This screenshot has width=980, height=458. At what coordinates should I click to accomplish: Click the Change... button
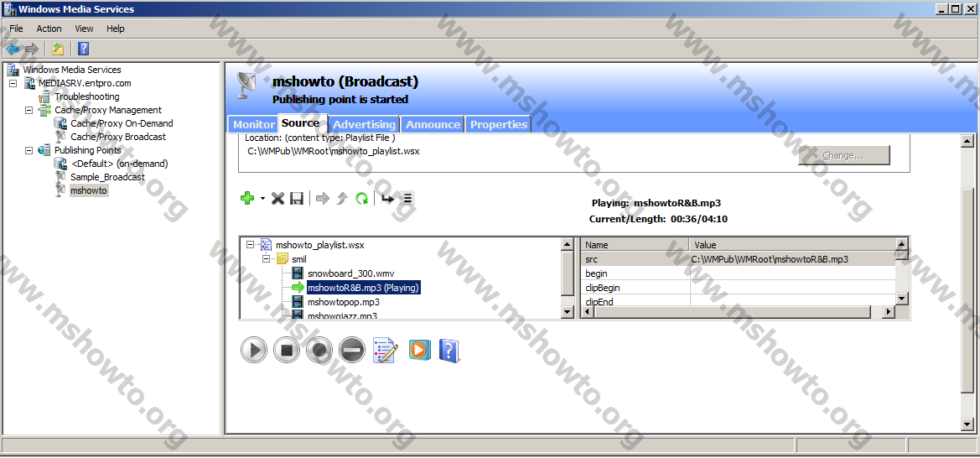coord(843,155)
